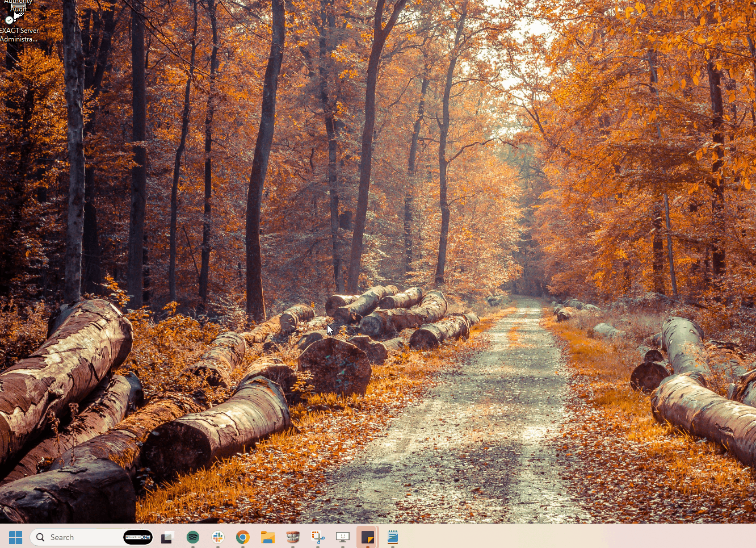Open Task View from the taskbar
756x548 pixels.
click(167, 537)
